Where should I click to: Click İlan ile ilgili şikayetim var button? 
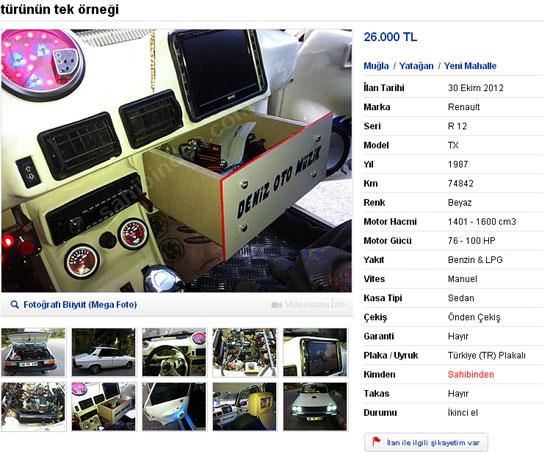point(425,442)
